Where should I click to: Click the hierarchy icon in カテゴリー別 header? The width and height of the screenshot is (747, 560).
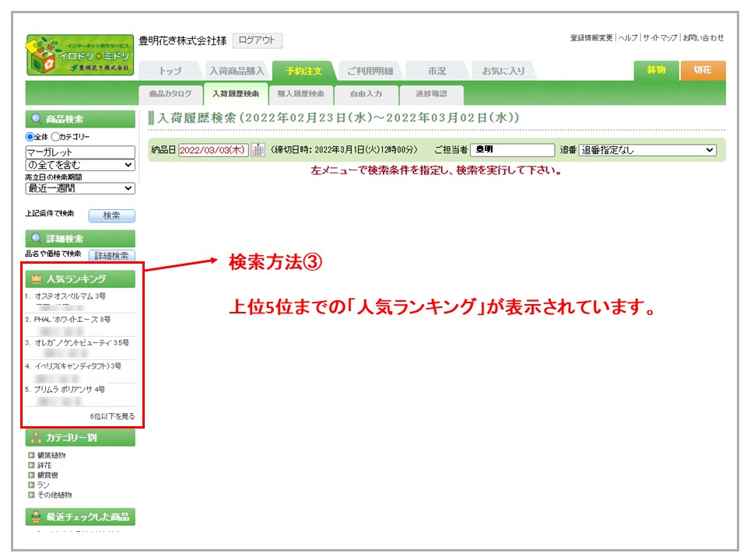tap(36, 438)
